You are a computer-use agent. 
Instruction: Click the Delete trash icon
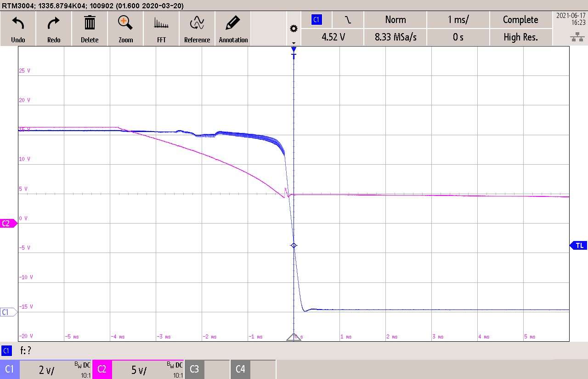pyautogui.click(x=90, y=29)
